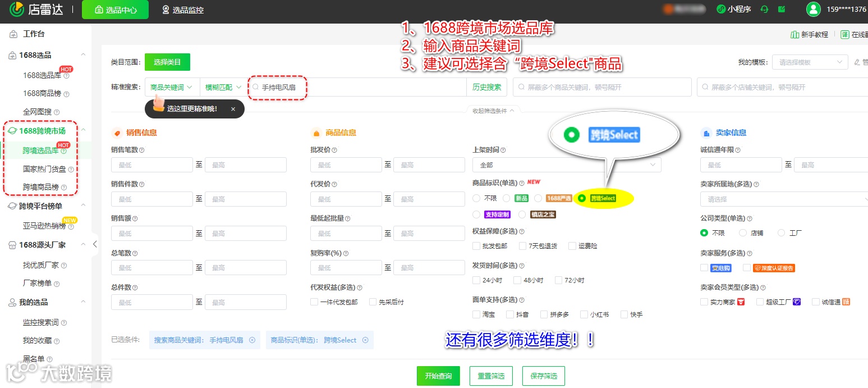Close the 选这里更精准哦 tooltip

[x=233, y=109]
